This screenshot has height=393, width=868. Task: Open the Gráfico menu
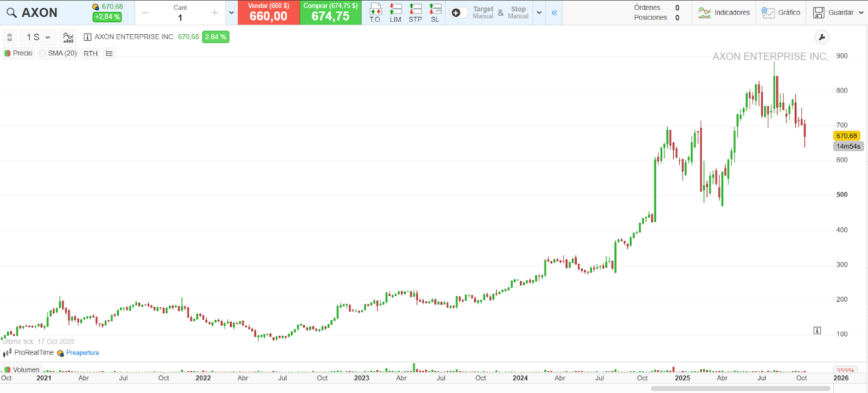781,12
